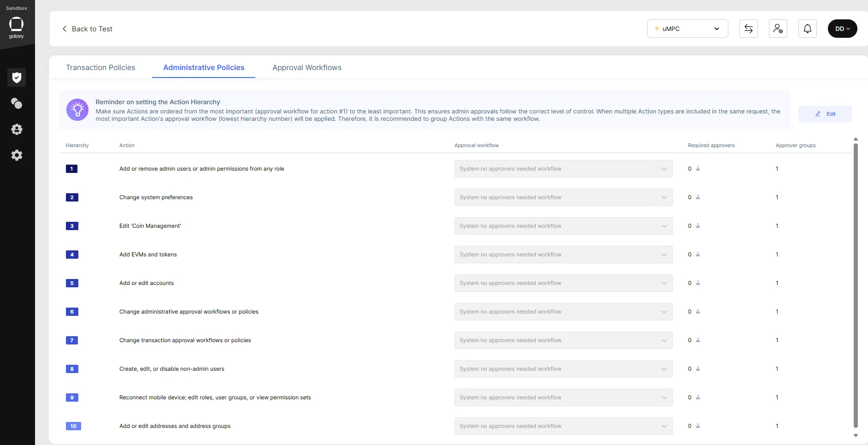Click approver person icon in row 10

698,426
